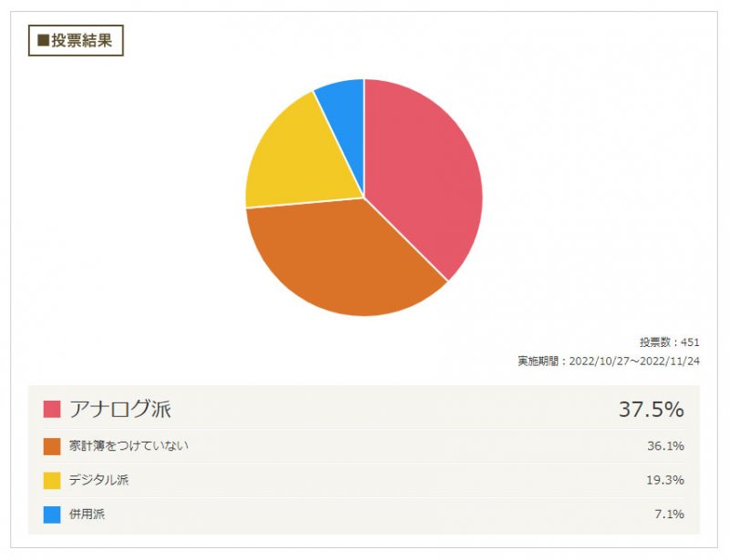Click the black square icon before 投票結果
729x560 pixels.
(43, 40)
